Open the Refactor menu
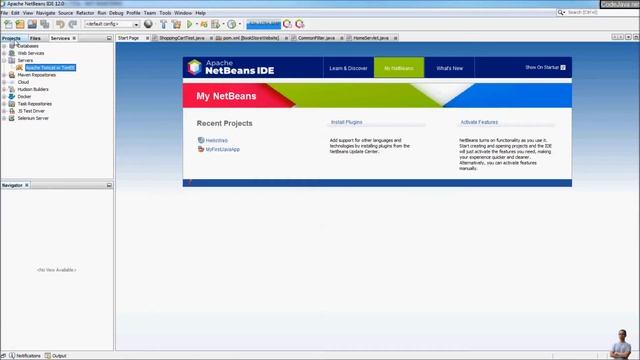 pyautogui.click(x=85, y=13)
